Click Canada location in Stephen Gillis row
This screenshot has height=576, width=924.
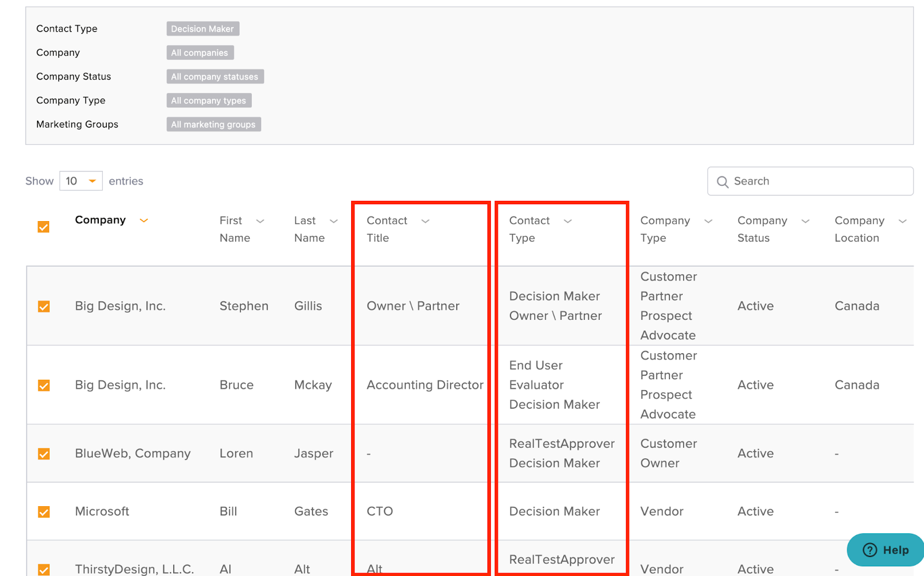click(x=857, y=306)
